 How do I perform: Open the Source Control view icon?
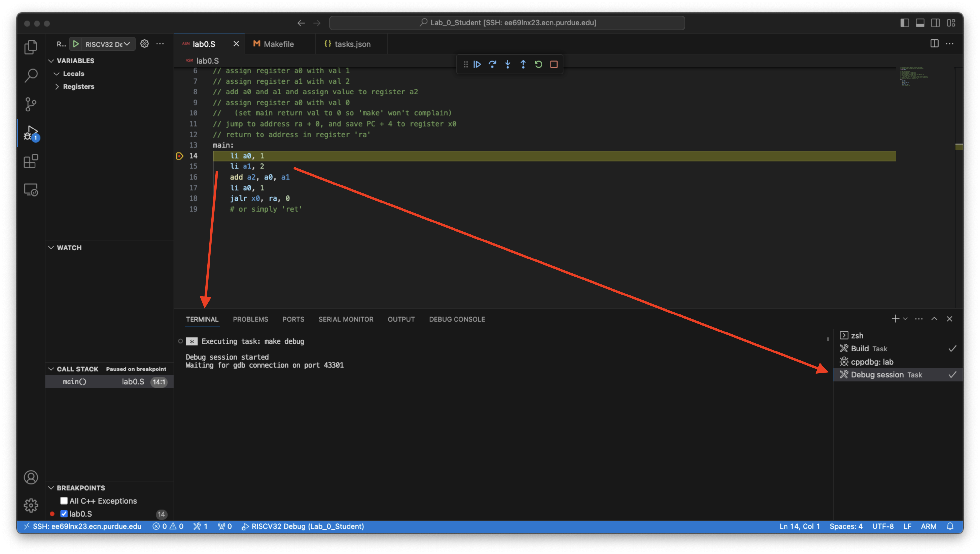coord(31,104)
